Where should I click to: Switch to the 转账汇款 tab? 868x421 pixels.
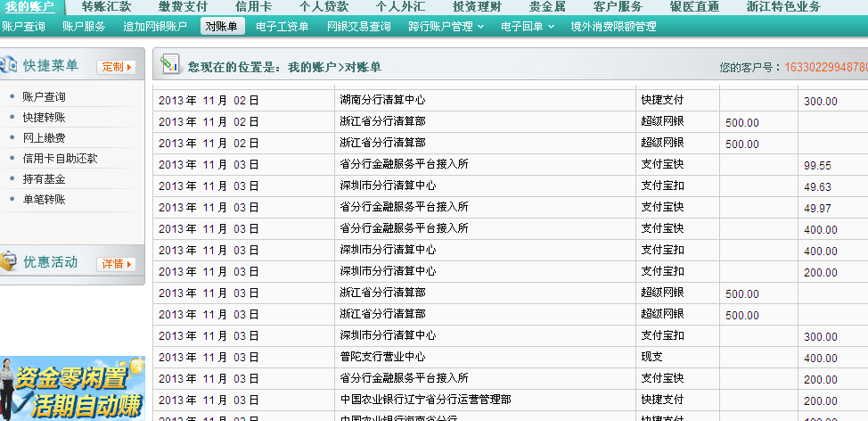(x=106, y=6)
